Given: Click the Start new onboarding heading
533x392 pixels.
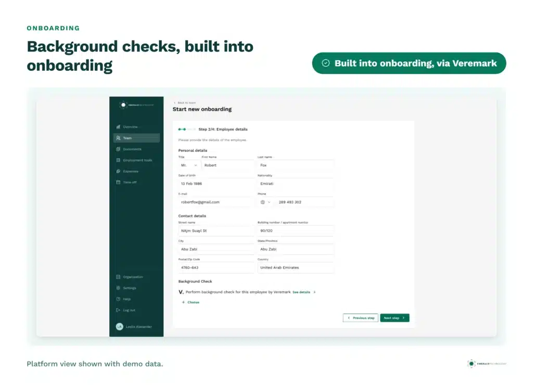Looking at the screenshot, I should 202,109.
